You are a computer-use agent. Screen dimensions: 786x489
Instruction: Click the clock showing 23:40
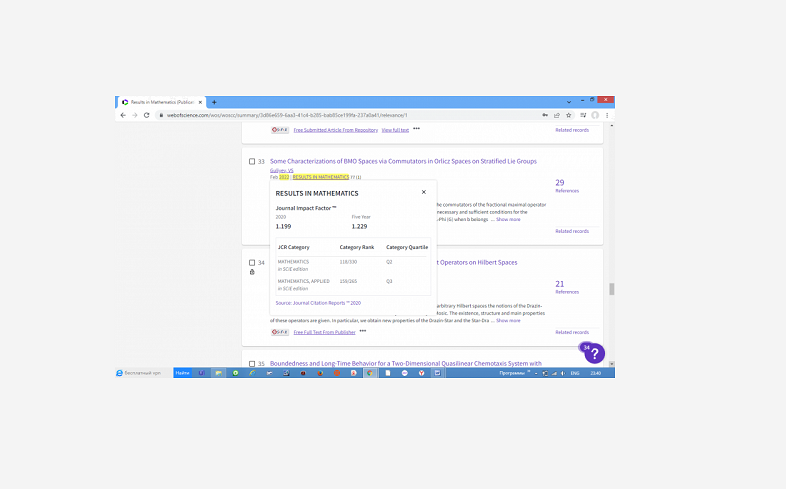pyautogui.click(x=596, y=373)
